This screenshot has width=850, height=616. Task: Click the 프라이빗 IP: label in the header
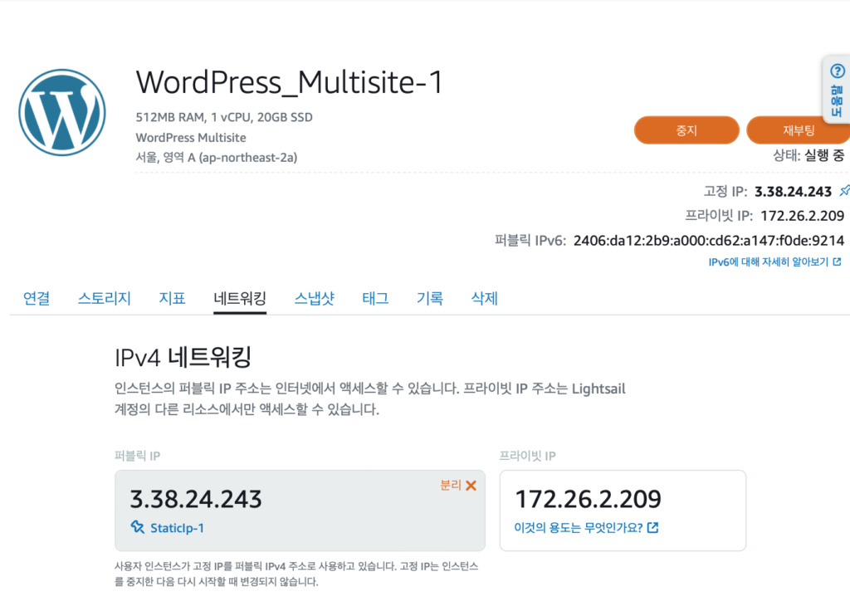pyautogui.click(x=719, y=216)
